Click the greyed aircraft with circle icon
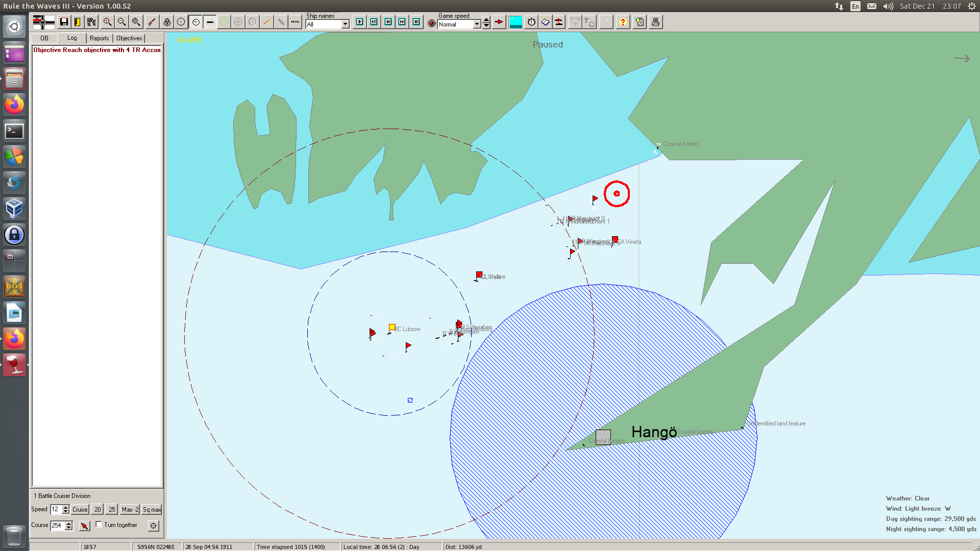 pyautogui.click(x=590, y=22)
